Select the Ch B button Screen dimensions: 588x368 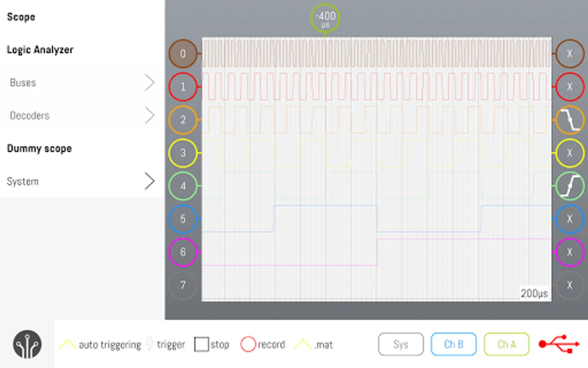454,344
